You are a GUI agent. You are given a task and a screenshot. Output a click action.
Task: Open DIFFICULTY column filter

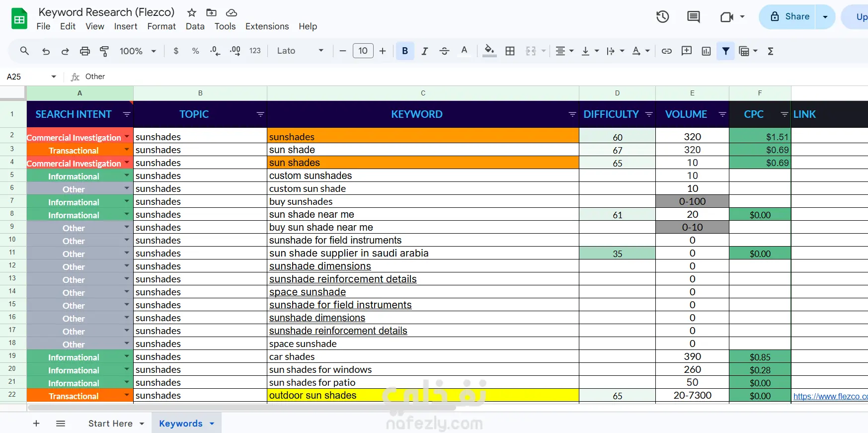click(649, 114)
